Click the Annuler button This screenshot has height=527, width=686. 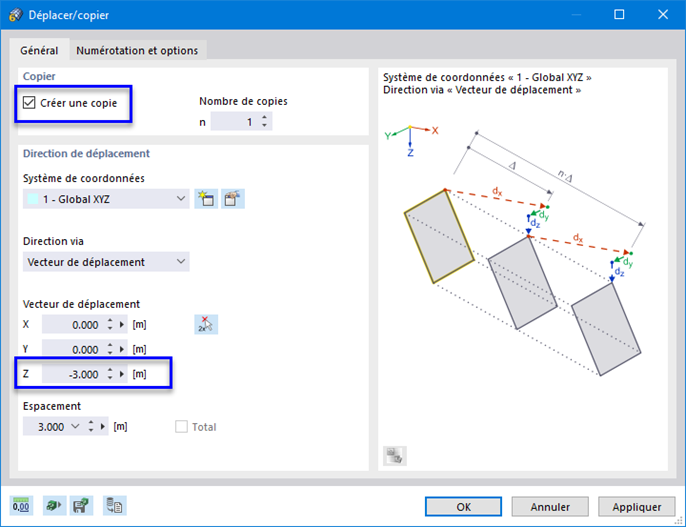click(550, 506)
